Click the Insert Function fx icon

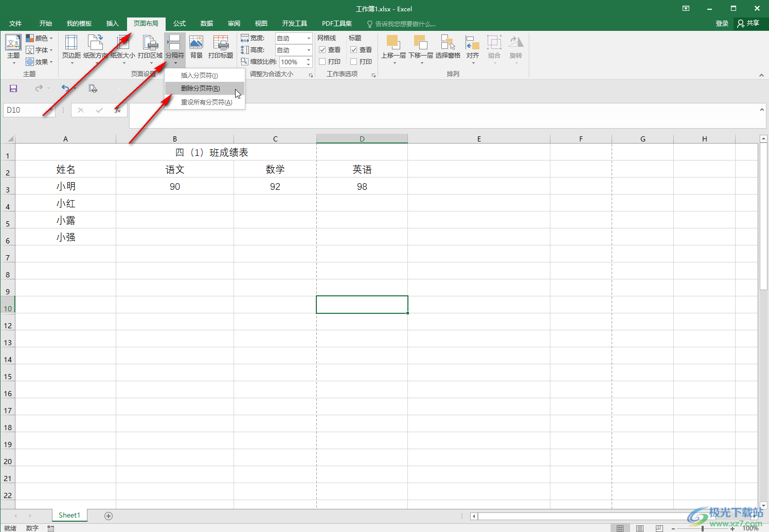pyautogui.click(x=118, y=110)
